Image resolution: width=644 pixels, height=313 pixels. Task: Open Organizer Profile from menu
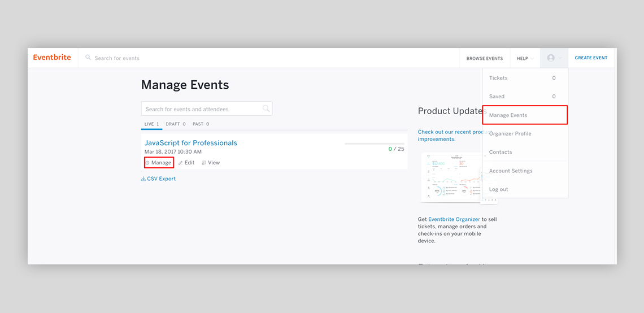point(525,133)
